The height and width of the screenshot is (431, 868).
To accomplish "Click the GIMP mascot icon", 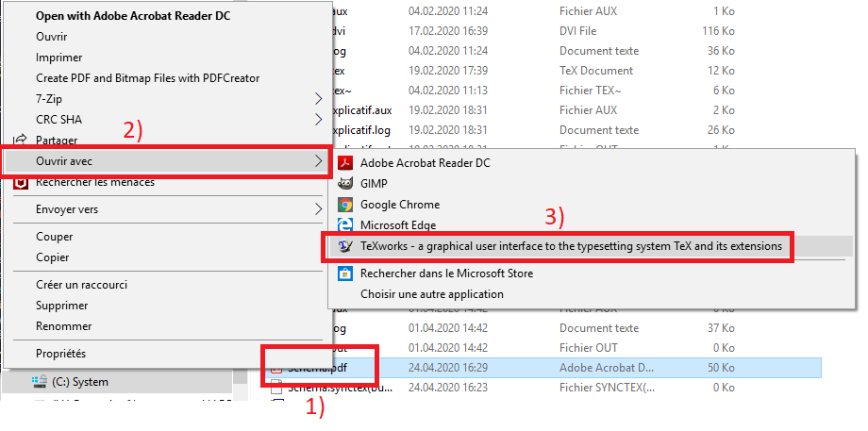I will click(x=345, y=184).
